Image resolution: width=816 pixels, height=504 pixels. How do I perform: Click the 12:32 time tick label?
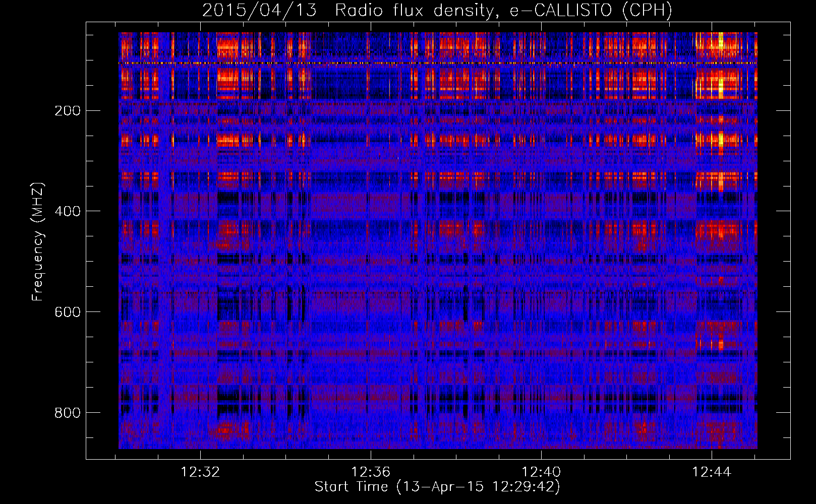tap(201, 472)
